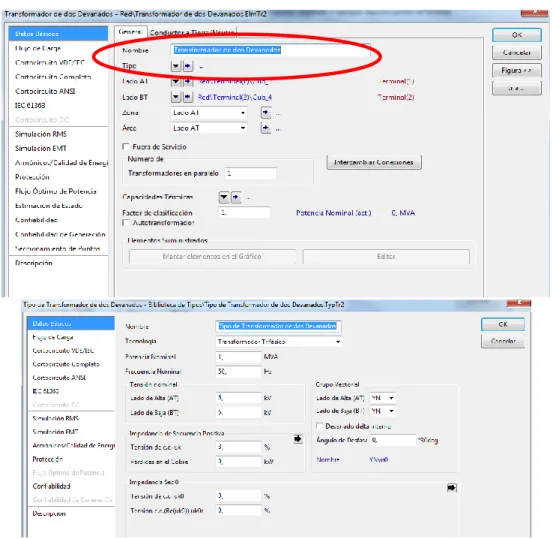Image resolution: width=553 pixels, height=539 pixels.
Task: Click Ángulo de Desfase field
Action: pyautogui.click(x=393, y=440)
